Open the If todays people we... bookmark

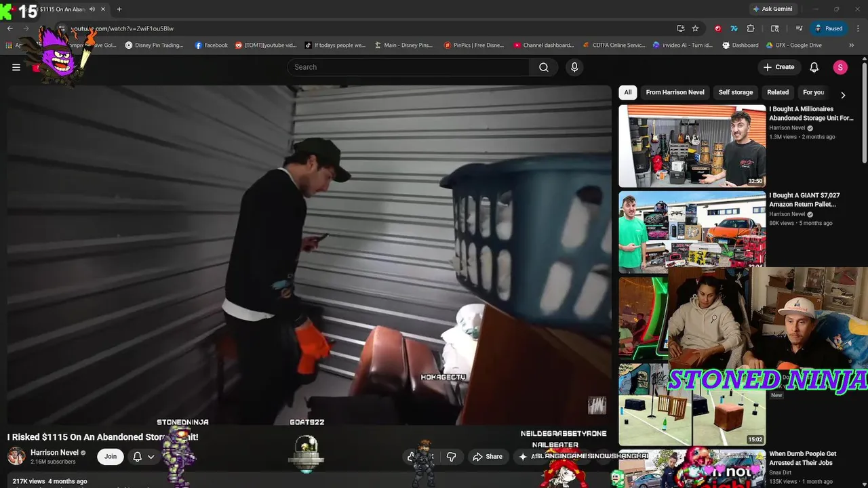pos(335,45)
